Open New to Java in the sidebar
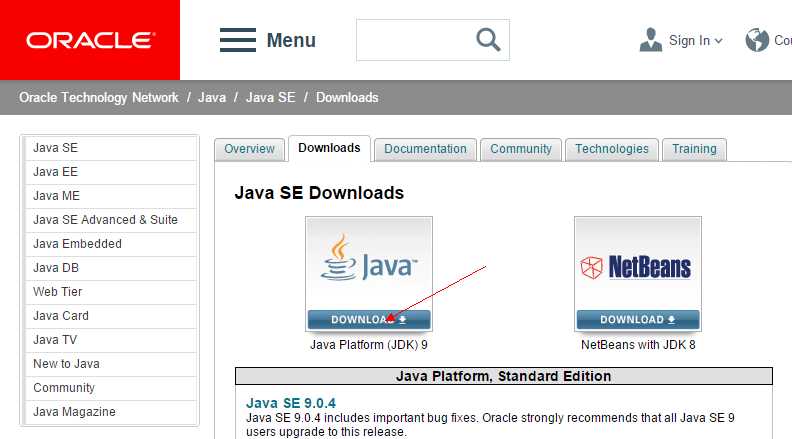The width and height of the screenshot is (792, 439). coord(111,364)
